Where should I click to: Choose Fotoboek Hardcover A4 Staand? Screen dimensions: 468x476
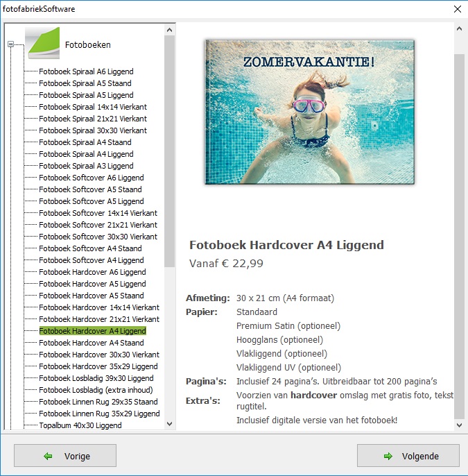[92, 343]
